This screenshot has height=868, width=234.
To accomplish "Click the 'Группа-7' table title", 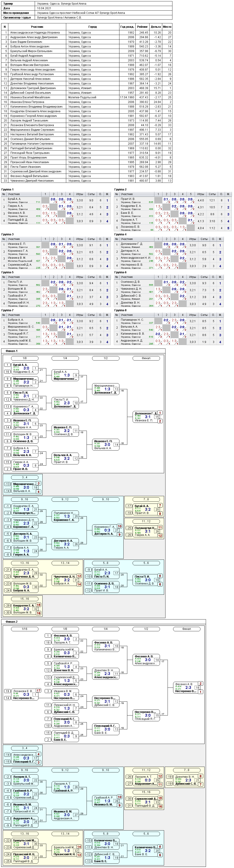I will 8,311.
